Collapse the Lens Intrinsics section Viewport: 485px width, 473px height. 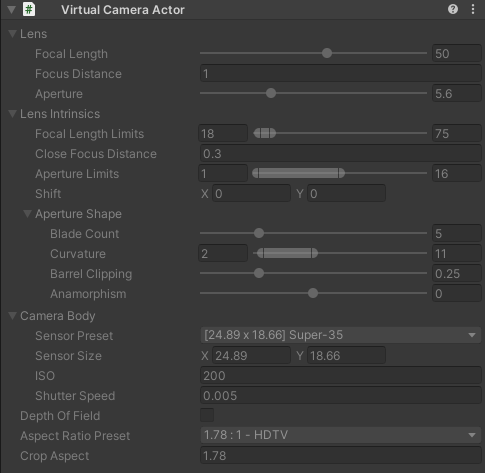tap(13, 114)
